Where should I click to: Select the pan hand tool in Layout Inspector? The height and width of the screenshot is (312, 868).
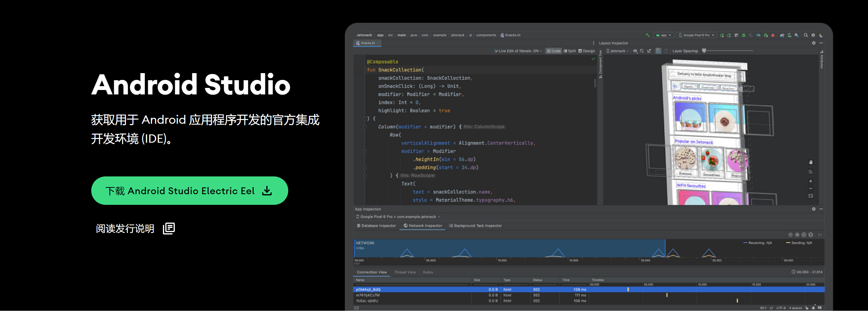tap(811, 162)
